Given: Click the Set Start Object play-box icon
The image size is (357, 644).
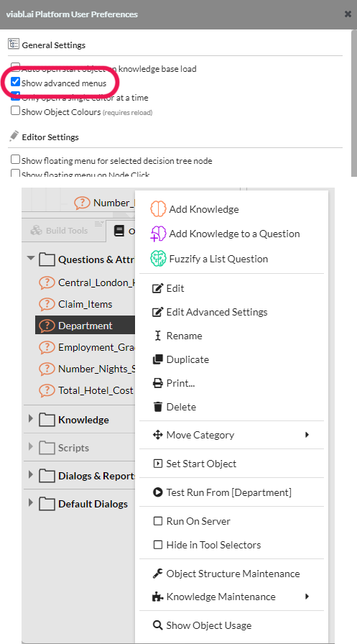Looking at the screenshot, I should tap(157, 464).
